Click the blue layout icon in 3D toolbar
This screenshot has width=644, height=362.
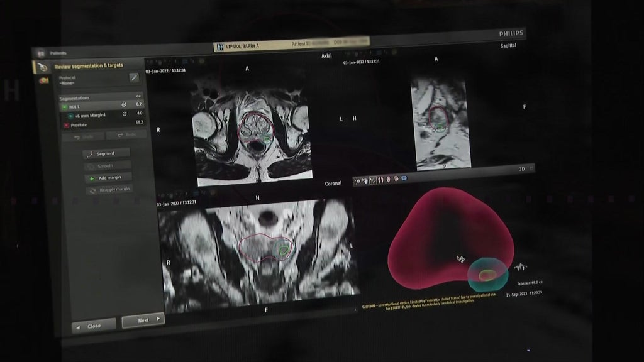click(404, 178)
